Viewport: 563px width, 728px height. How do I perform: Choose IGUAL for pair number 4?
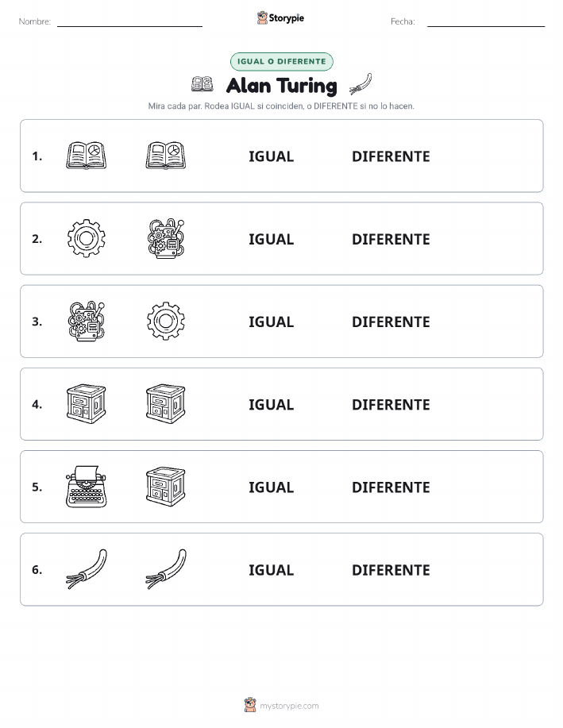(x=272, y=404)
